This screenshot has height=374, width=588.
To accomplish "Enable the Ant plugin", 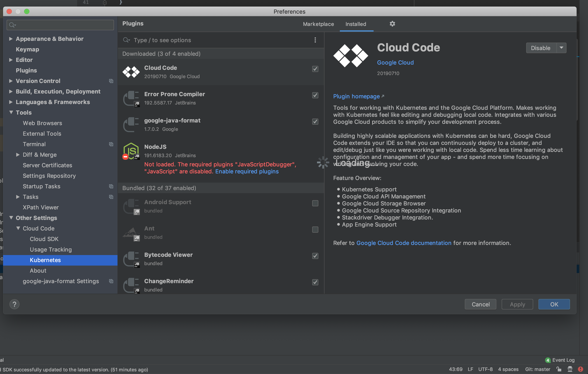I will 315,230.
